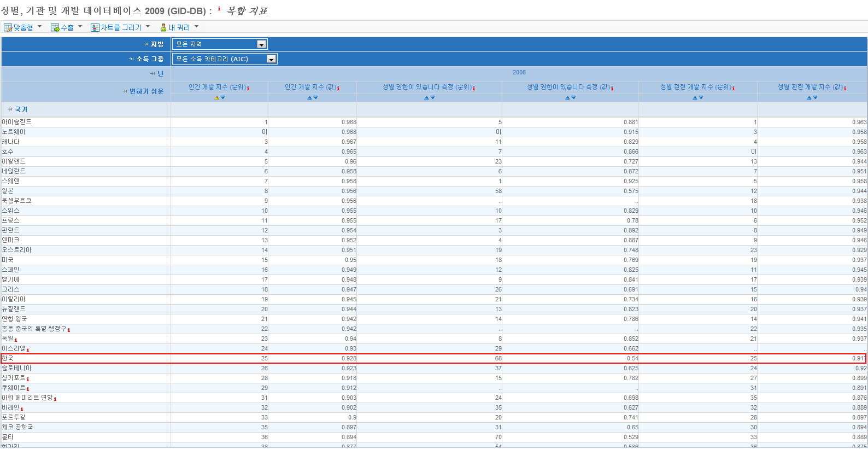
Task: Open the 모든 소득 카테고리 (AIC) dropdown
Action: [225, 59]
